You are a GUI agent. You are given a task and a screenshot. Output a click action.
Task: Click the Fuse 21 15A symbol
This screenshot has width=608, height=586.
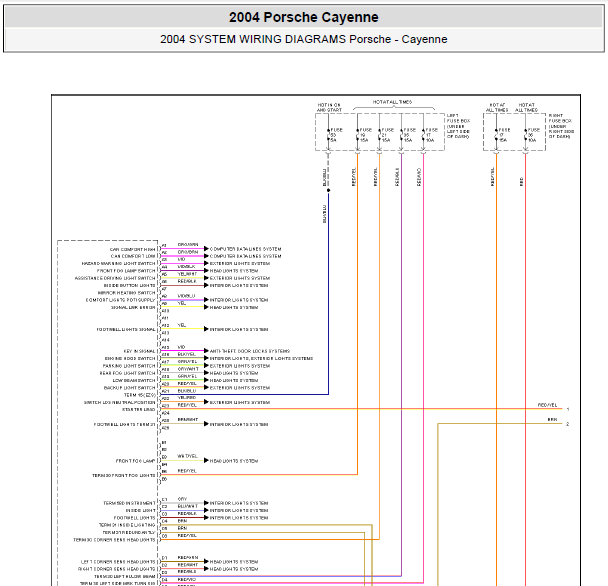click(x=379, y=135)
